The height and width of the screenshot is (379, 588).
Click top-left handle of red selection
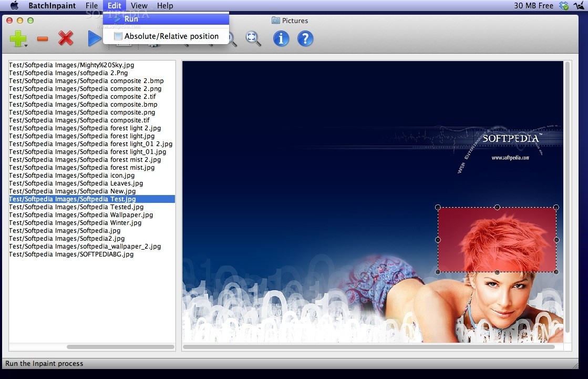pos(438,207)
